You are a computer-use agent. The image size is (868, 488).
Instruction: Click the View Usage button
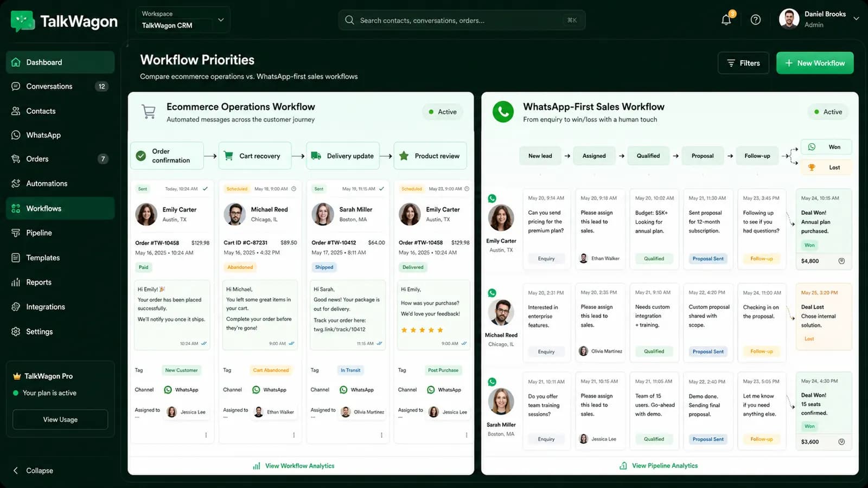pyautogui.click(x=60, y=420)
